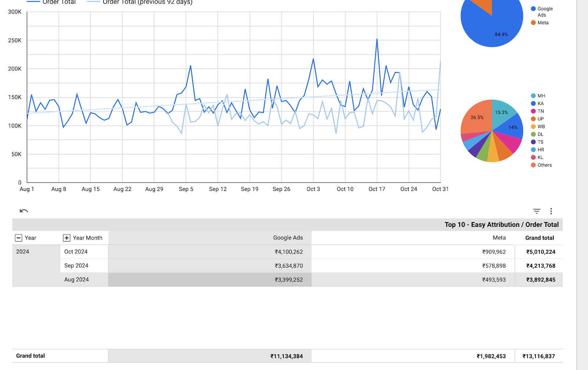The height and width of the screenshot is (370, 588).
Task: Click Meta value ₹493,593
Action: click(494, 280)
